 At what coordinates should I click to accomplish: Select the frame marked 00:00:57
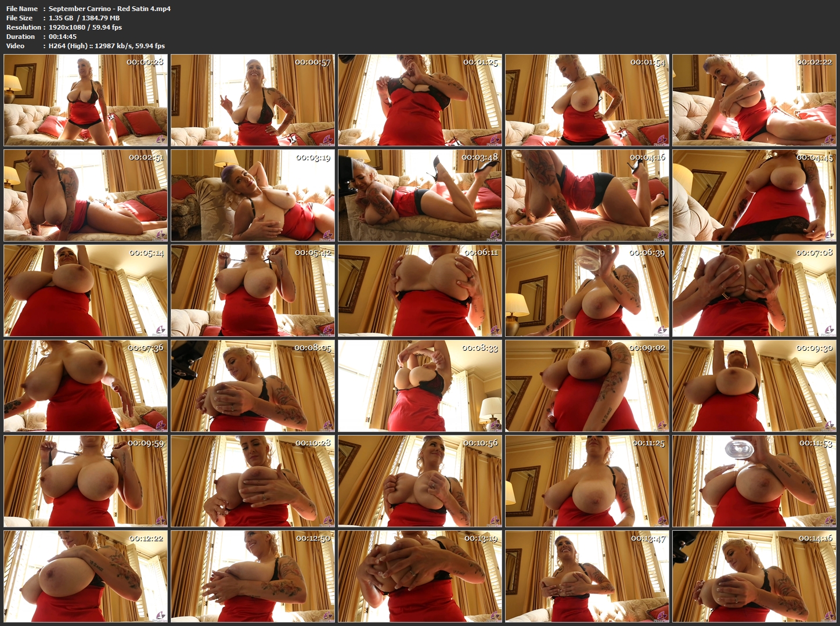253,100
